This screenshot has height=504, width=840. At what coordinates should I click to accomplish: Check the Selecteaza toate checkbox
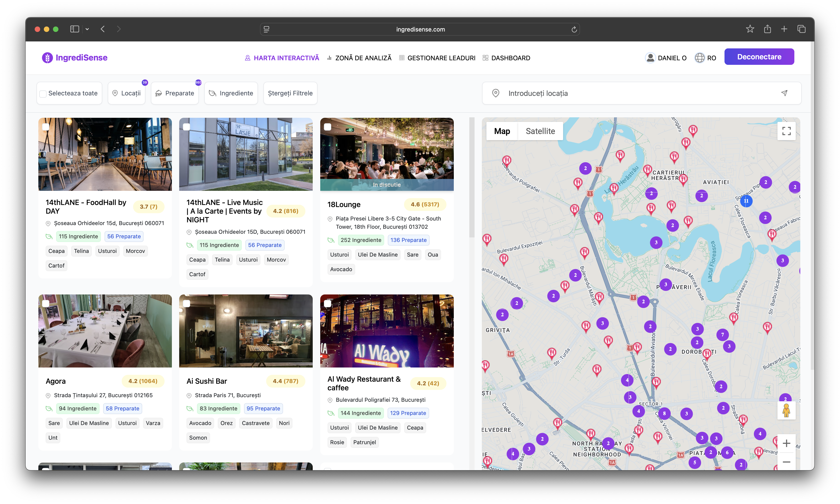point(43,94)
